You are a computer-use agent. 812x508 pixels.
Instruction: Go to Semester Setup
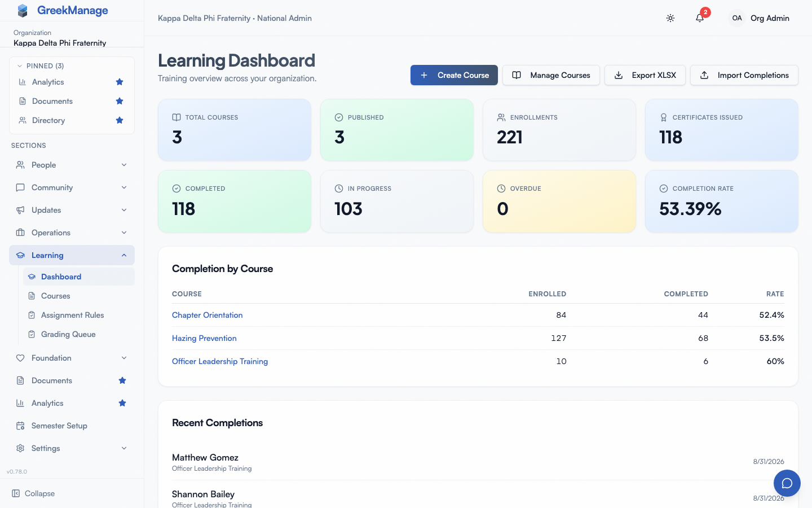tap(72, 426)
